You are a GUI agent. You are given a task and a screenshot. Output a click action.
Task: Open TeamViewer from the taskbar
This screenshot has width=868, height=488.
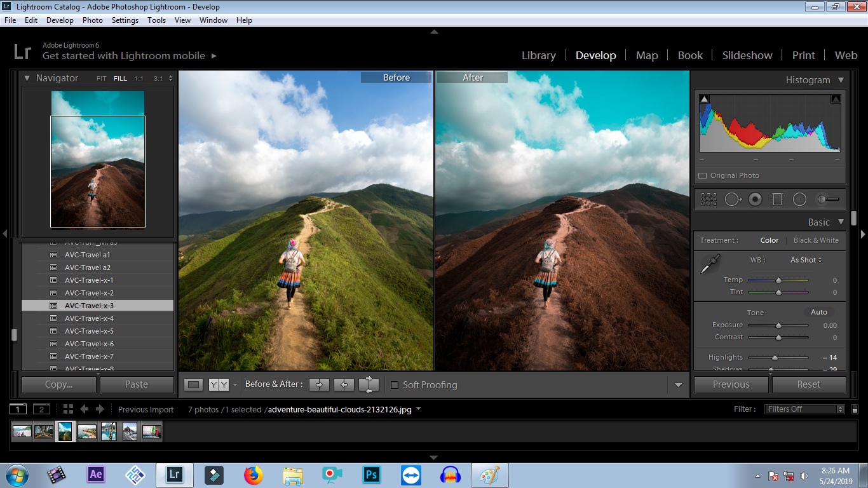point(410,475)
